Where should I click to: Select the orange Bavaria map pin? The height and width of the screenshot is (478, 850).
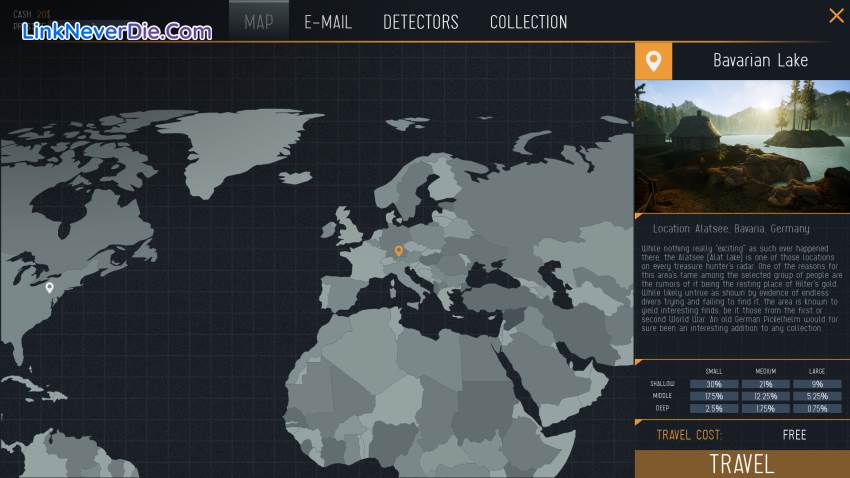point(398,250)
